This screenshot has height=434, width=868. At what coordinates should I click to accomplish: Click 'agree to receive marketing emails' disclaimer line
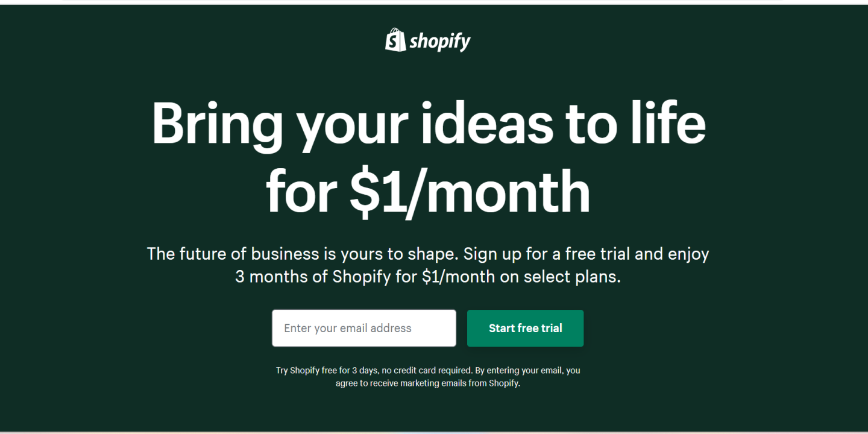[428, 383]
